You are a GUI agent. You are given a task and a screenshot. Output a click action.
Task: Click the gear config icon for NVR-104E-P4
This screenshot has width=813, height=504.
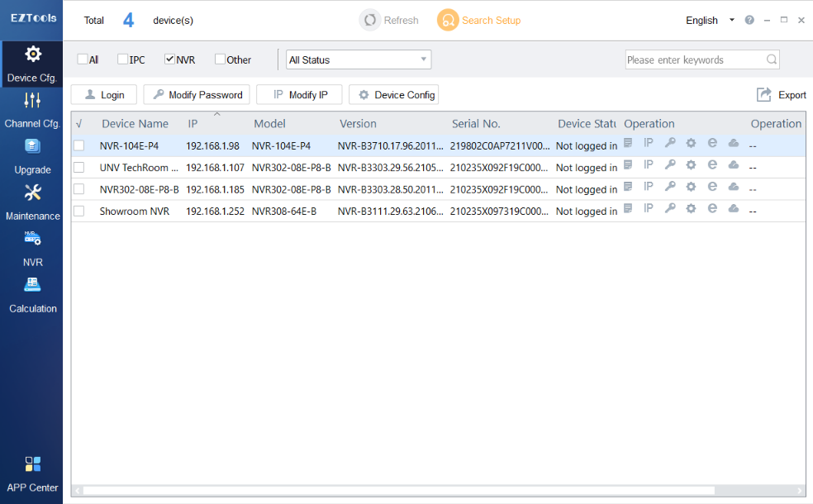pos(691,143)
